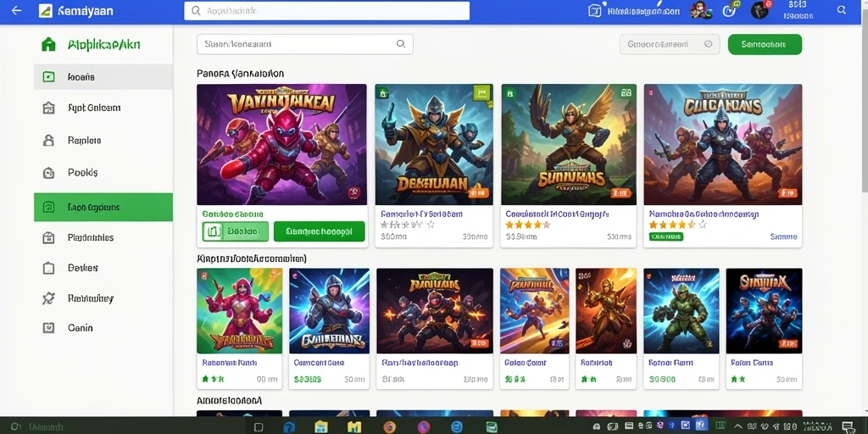
Task: Select the grey highlighted first sidebar item
Action: tap(103, 77)
